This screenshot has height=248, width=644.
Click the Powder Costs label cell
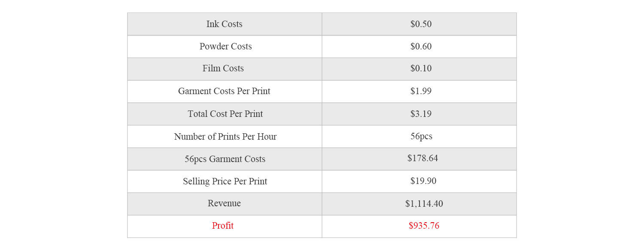pos(225,46)
